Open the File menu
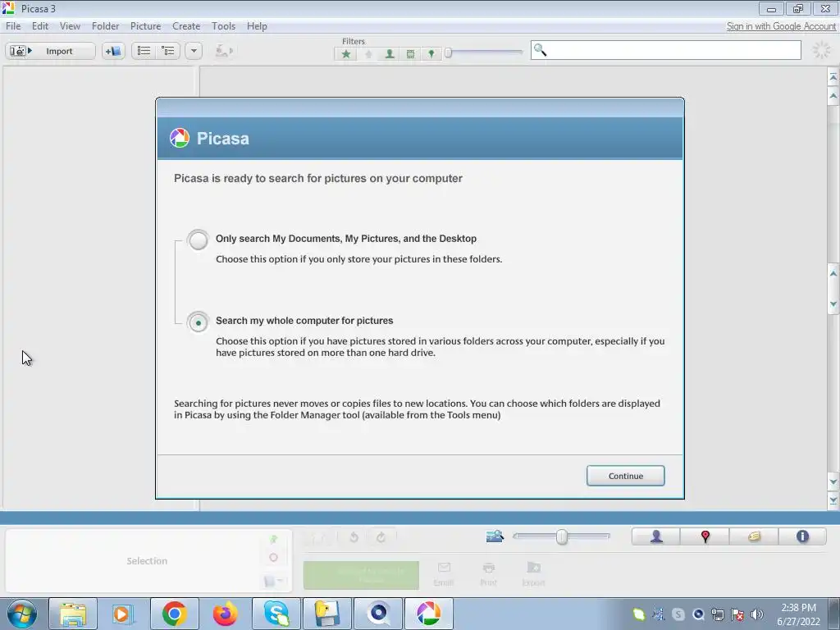This screenshot has width=840, height=630. (13, 25)
